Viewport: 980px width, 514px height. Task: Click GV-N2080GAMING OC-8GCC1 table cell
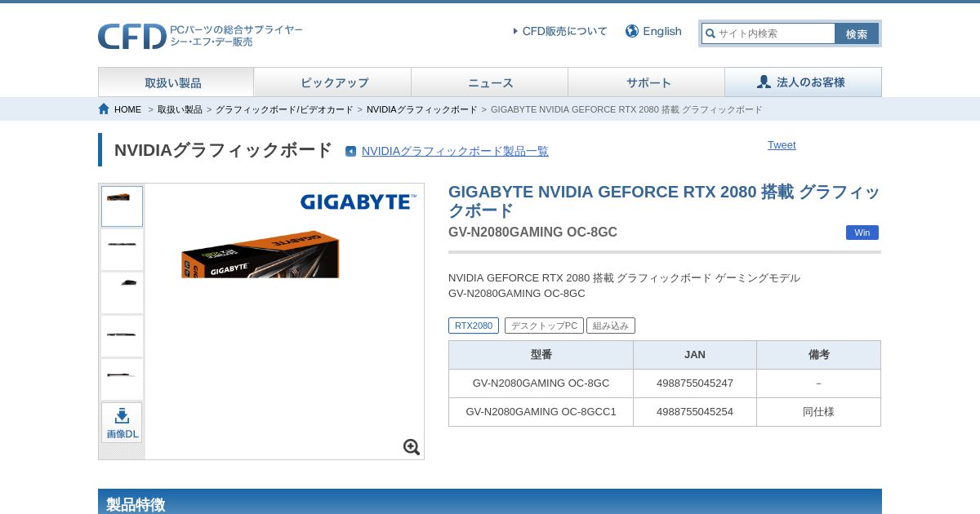pyautogui.click(x=541, y=412)
